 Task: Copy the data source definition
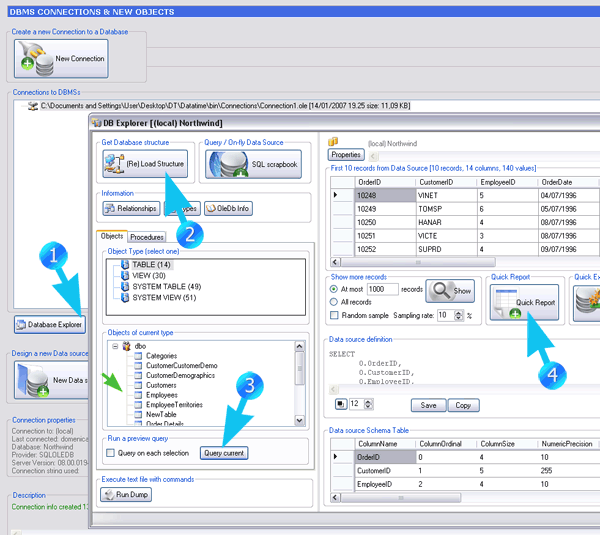click(463, 405)
